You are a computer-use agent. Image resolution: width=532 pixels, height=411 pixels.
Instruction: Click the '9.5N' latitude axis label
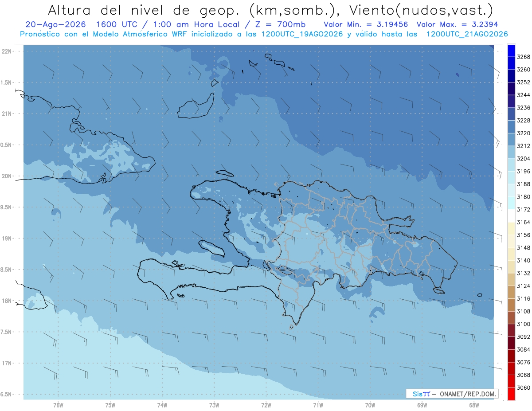[x=7, y=207]
